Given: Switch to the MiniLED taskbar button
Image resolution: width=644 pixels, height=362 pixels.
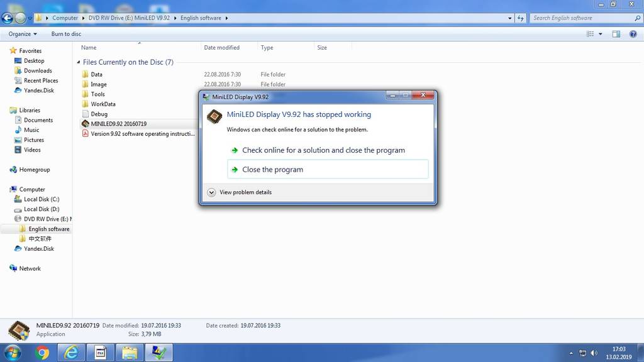Looking at the screenshot, I should click(159, 353).
